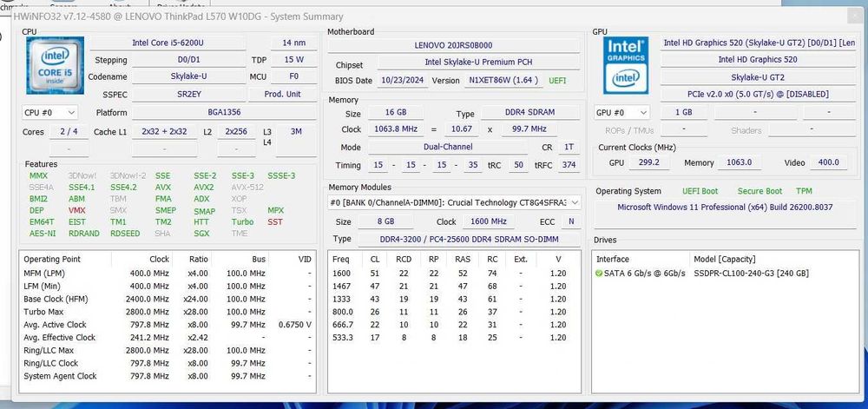Open the CPU #0 selector dropdown
The image size is (868, 409).
[49, 112]
